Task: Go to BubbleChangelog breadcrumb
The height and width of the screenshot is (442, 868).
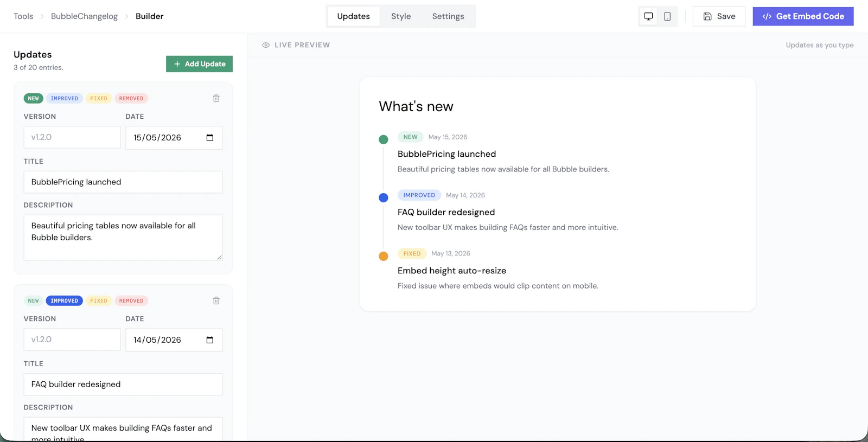Action: [x=84, y=16]
